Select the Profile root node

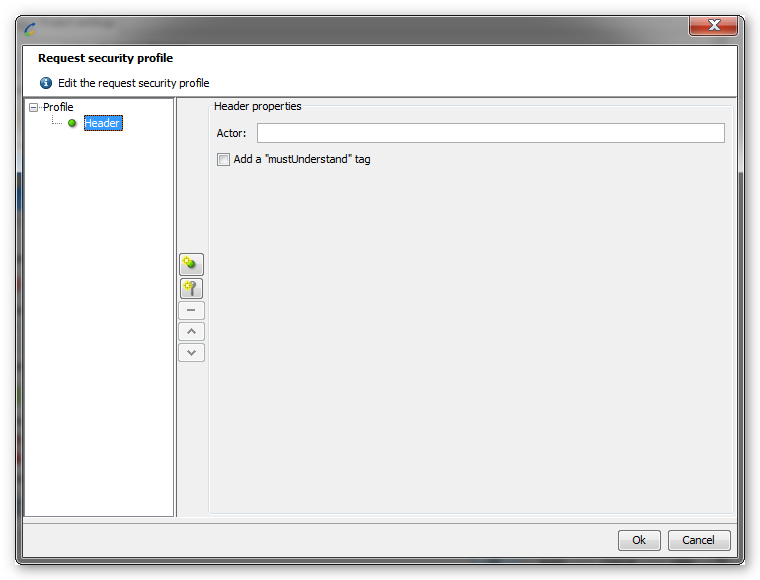coord(58,107)
